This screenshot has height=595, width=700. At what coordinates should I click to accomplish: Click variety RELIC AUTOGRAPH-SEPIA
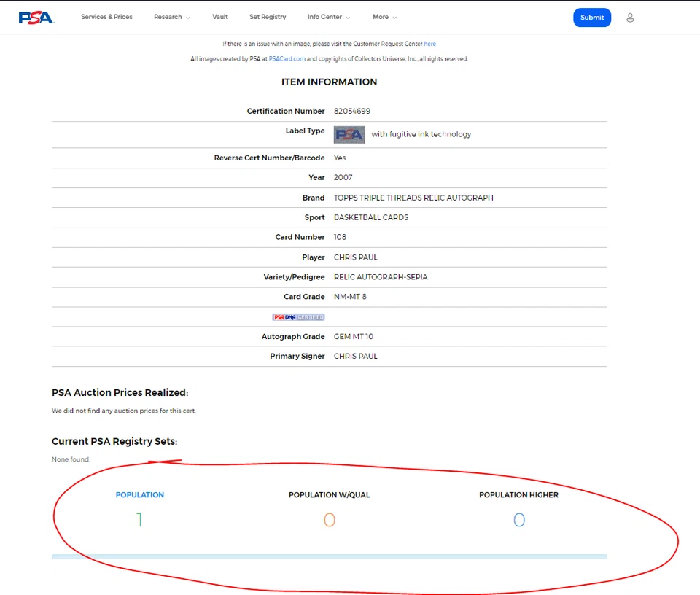click(381, 277)
